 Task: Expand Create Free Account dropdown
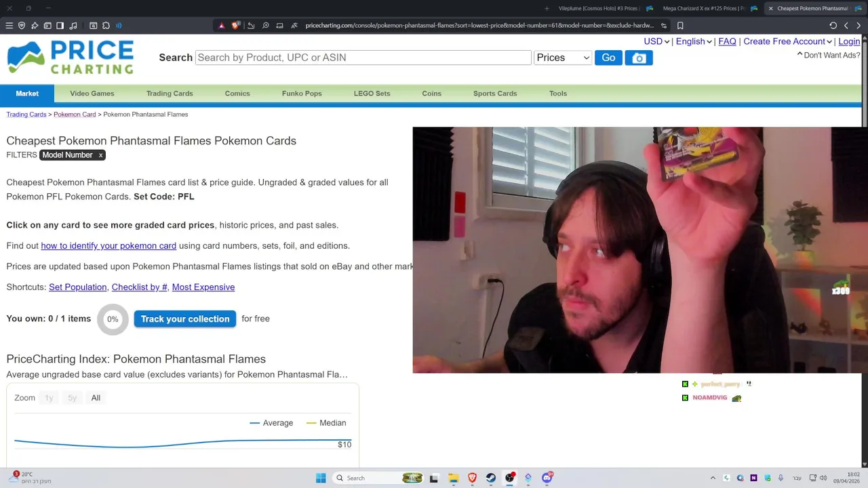click(787, 41)
